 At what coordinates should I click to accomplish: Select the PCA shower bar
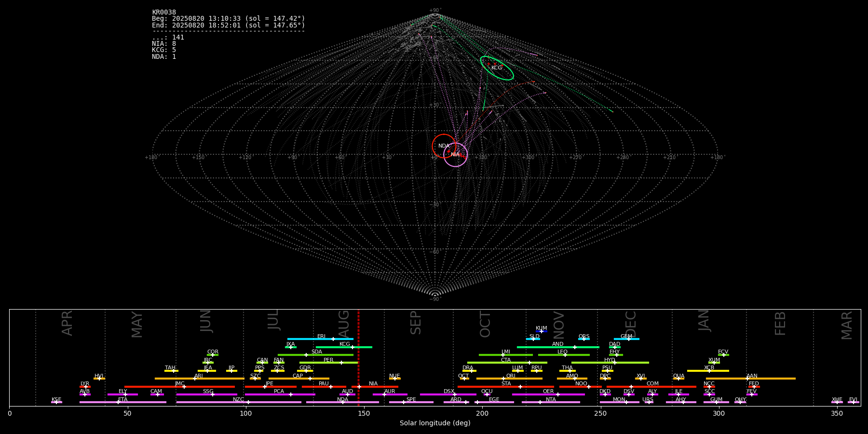(x=280, y=394)
